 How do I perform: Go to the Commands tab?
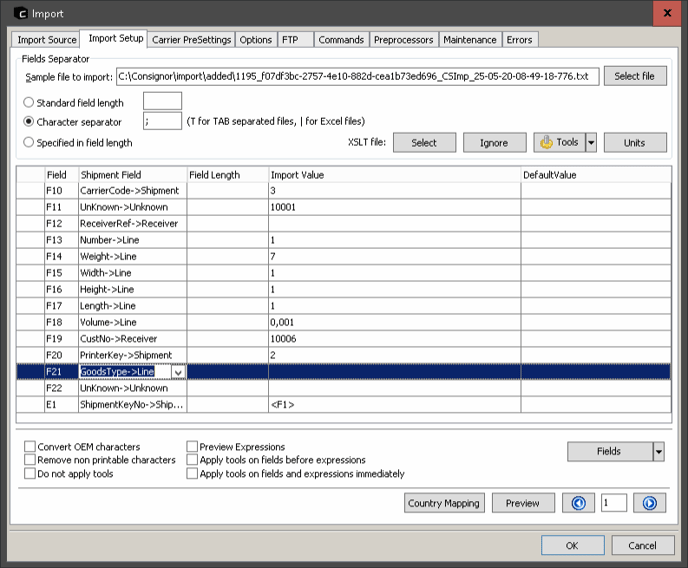pos(341,39)
